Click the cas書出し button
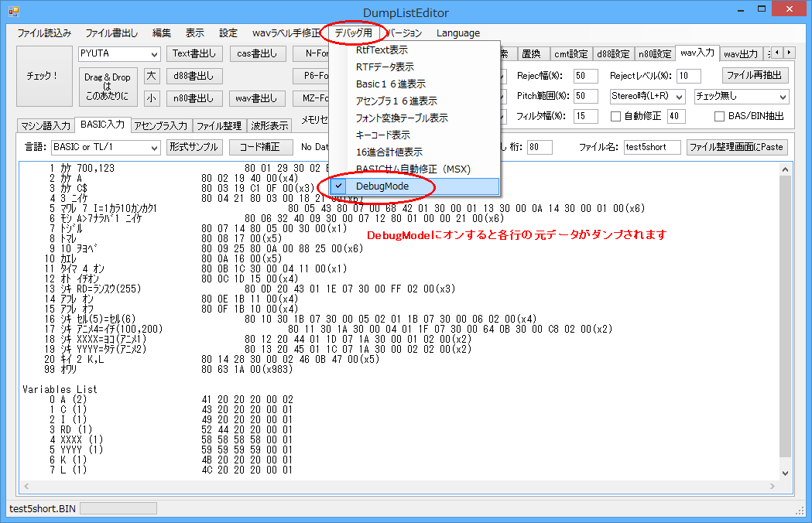 tap(257, 54)
